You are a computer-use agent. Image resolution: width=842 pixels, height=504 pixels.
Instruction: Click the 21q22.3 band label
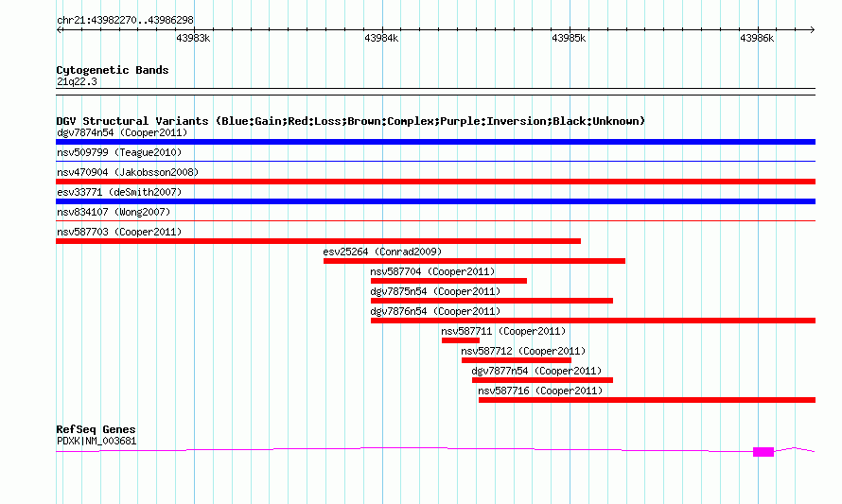(x=77, y=81)
